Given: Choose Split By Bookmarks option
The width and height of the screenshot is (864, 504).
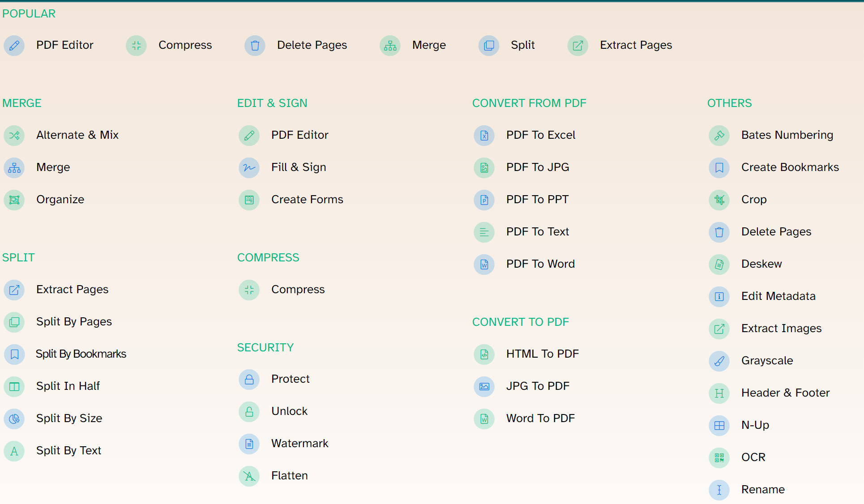Looking at the screenshot, I should coord(81,354).
